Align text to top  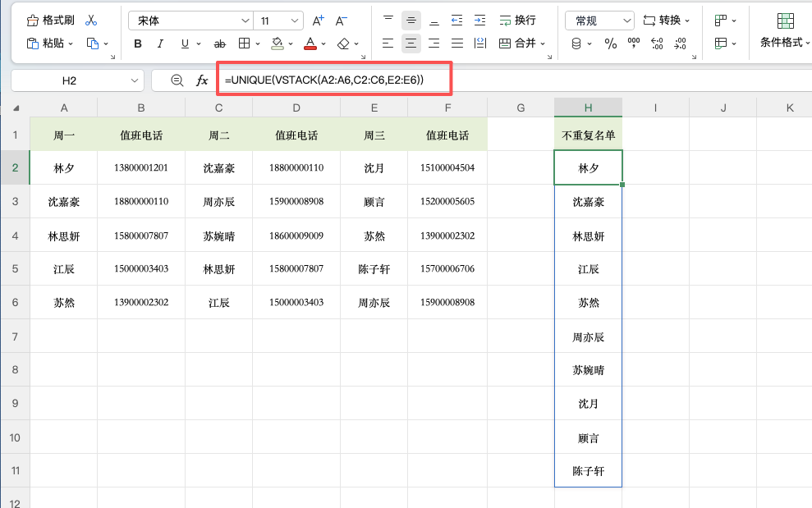click(388, 21)
